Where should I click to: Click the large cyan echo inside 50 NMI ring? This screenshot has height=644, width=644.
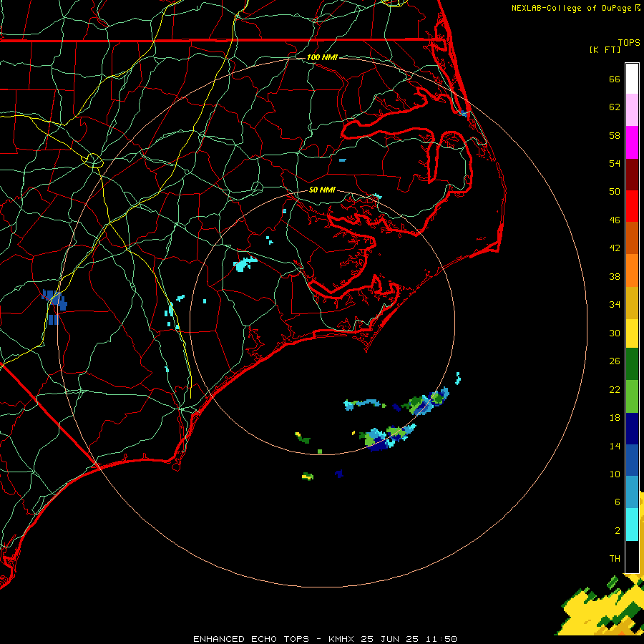[x=245, y=263]
